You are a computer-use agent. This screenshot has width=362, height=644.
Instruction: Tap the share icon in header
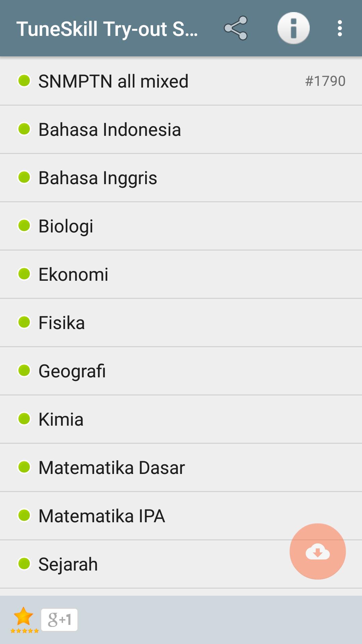pyautogui.click(x=236, y=28)
